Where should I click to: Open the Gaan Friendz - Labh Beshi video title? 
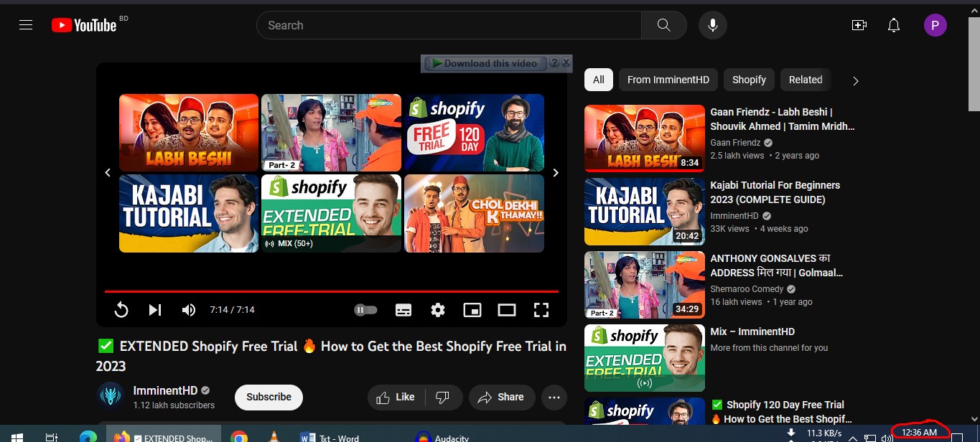click(x=783, y=119)
